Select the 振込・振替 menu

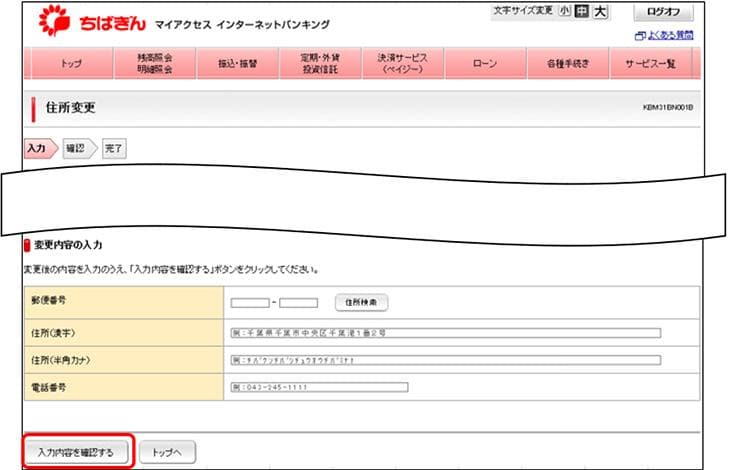(x=237, y=64)
